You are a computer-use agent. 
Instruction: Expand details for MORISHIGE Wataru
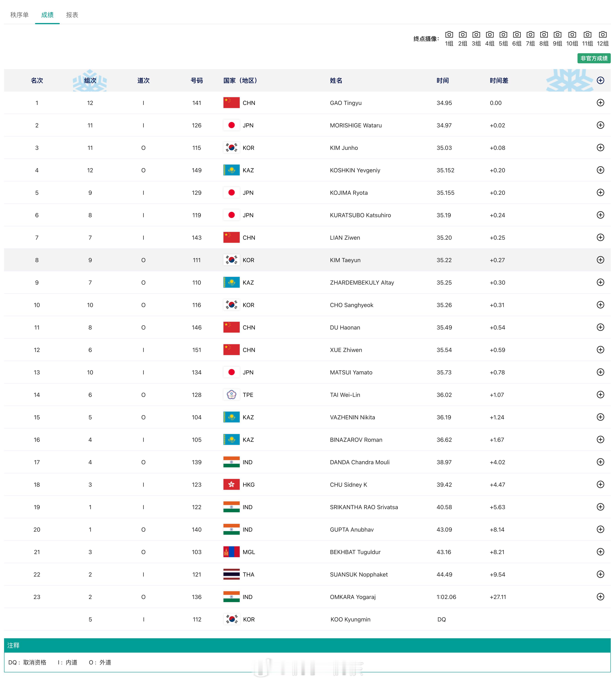tap(600, 125)
